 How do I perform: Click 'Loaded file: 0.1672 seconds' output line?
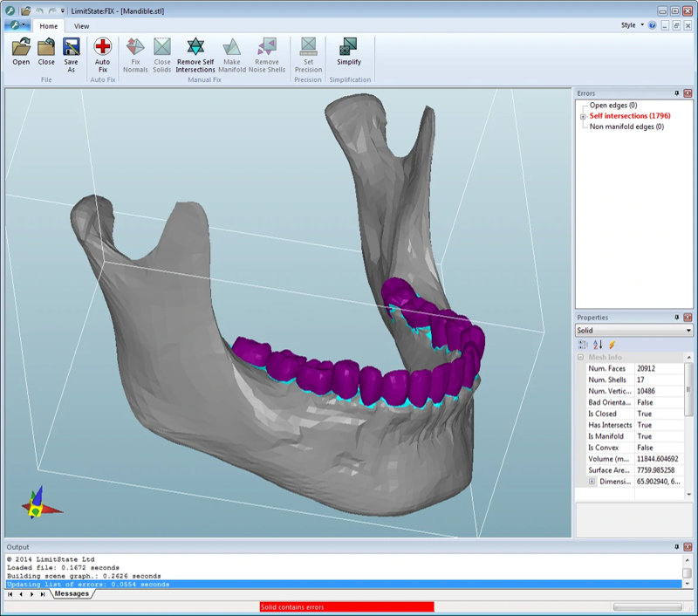[x=63, y=567]
